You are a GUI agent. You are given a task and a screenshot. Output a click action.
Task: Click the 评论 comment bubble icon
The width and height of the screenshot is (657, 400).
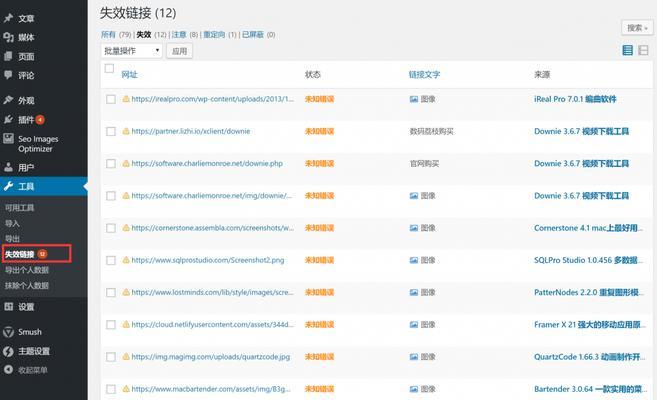[8, 75]
